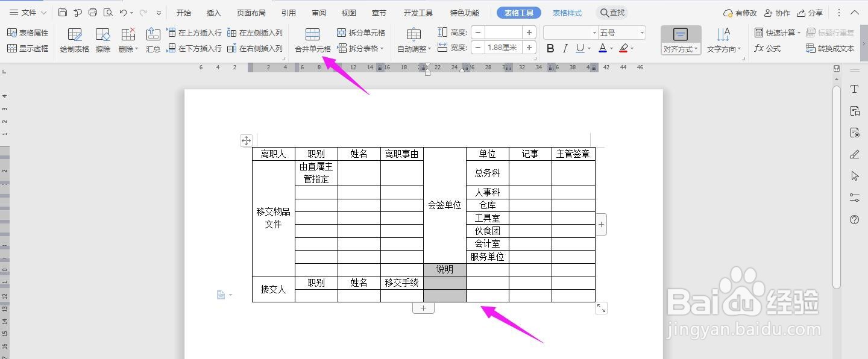The height and width of the screenshot is (359, 868).
Task: Toggle italic formatting
Action: [564, 48]
